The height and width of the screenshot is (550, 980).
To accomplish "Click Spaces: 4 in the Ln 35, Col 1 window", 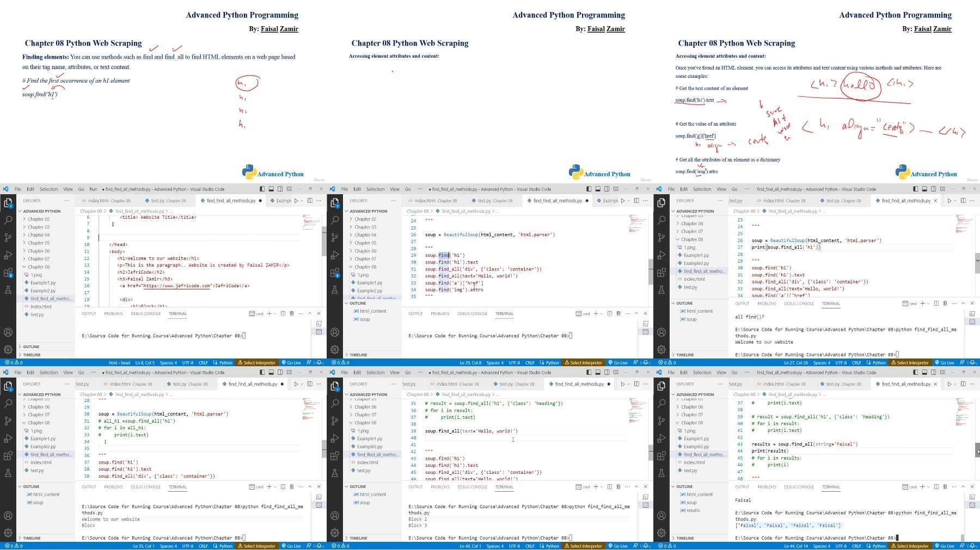I will coord(168,546).
